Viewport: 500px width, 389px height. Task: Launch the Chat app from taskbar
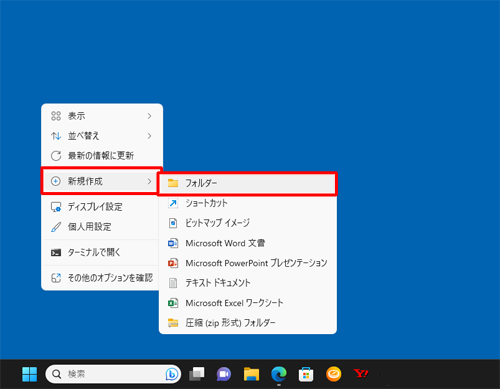tap(224, 374)
